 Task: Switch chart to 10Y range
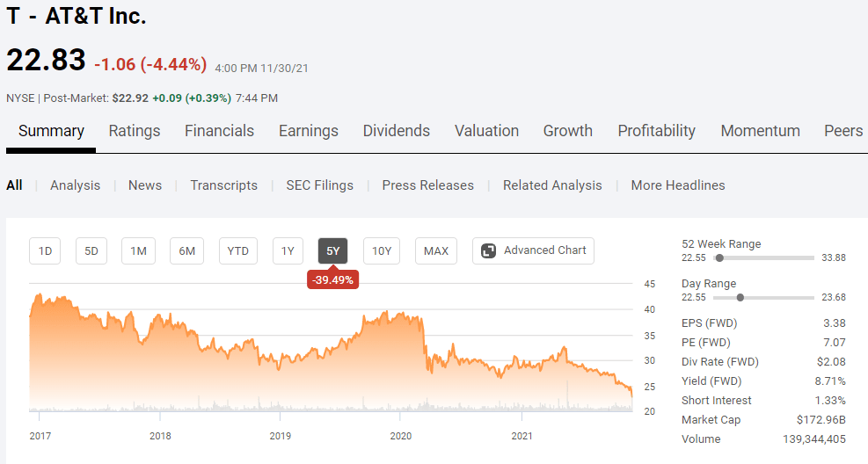click(382, 251)
